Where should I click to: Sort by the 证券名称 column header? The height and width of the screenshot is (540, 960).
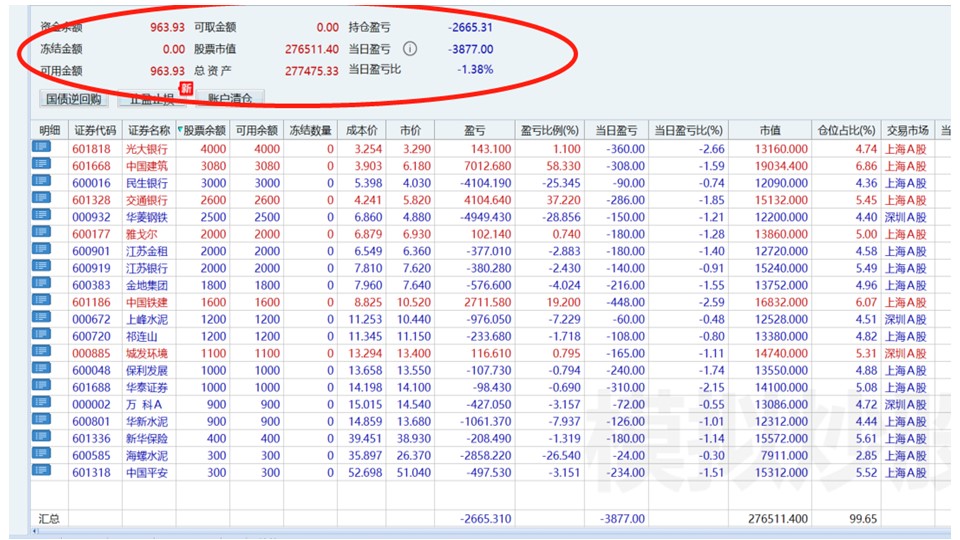click(x=149, y=130)
